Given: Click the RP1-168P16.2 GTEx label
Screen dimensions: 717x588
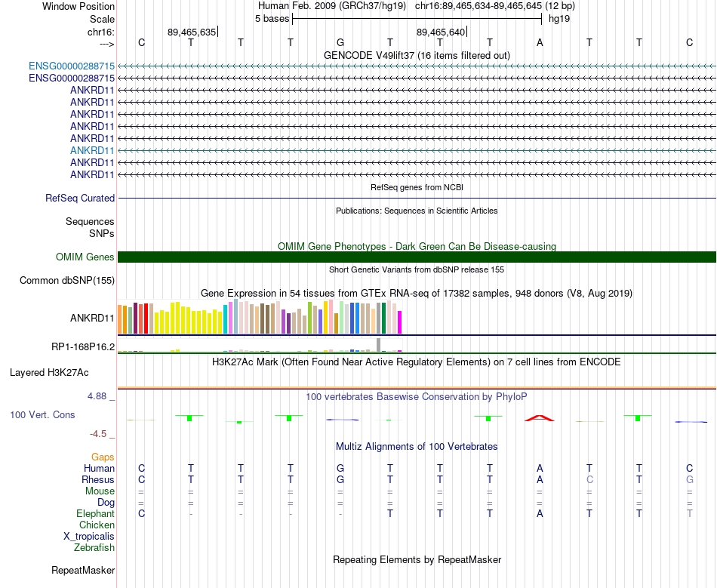Looking at the screenshot, I should click(83, 346).
